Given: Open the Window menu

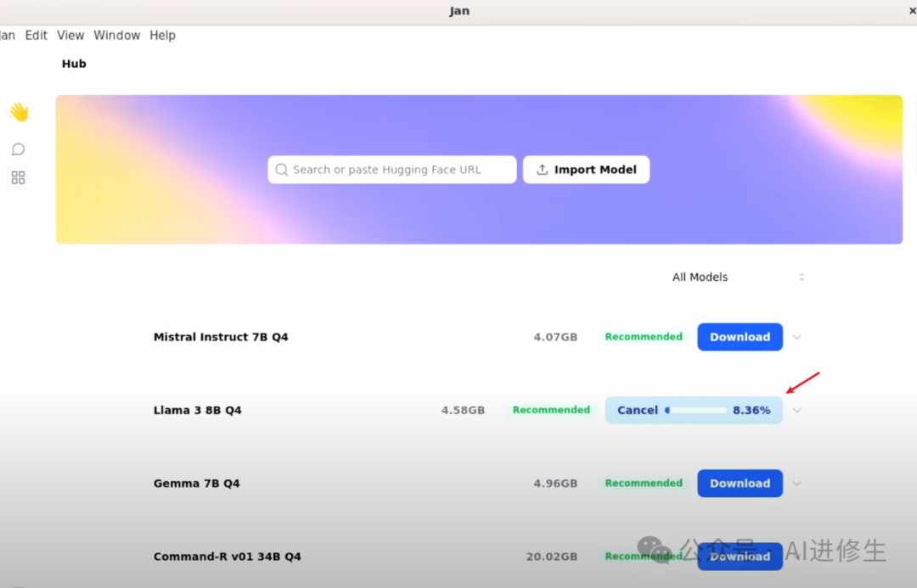Looking at the screenshot, I should point(116,36).
